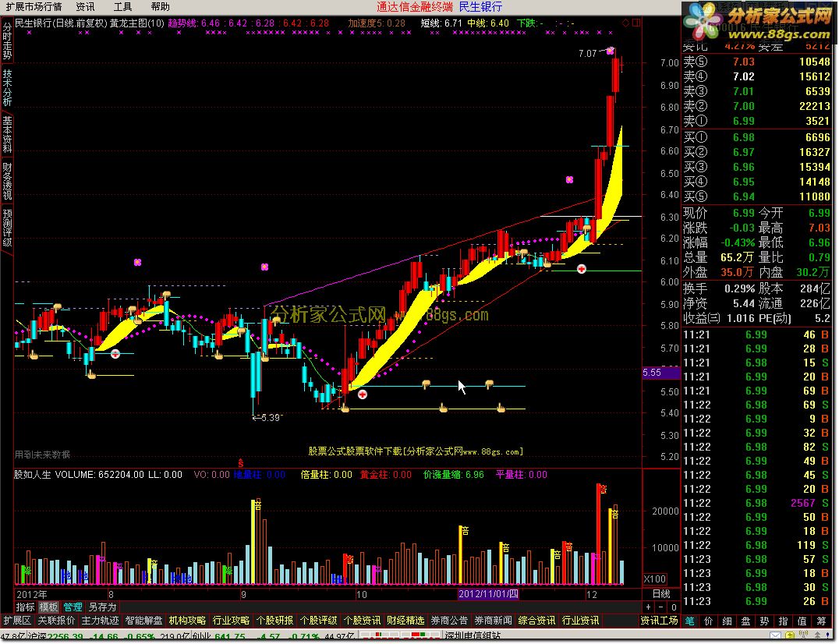
Task: Select the 价 price tab
Action: (x=709, y=621)
